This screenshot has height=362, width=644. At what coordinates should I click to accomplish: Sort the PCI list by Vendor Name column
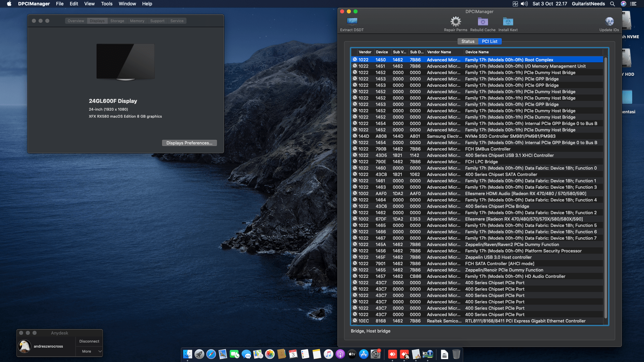pos(444,52)
